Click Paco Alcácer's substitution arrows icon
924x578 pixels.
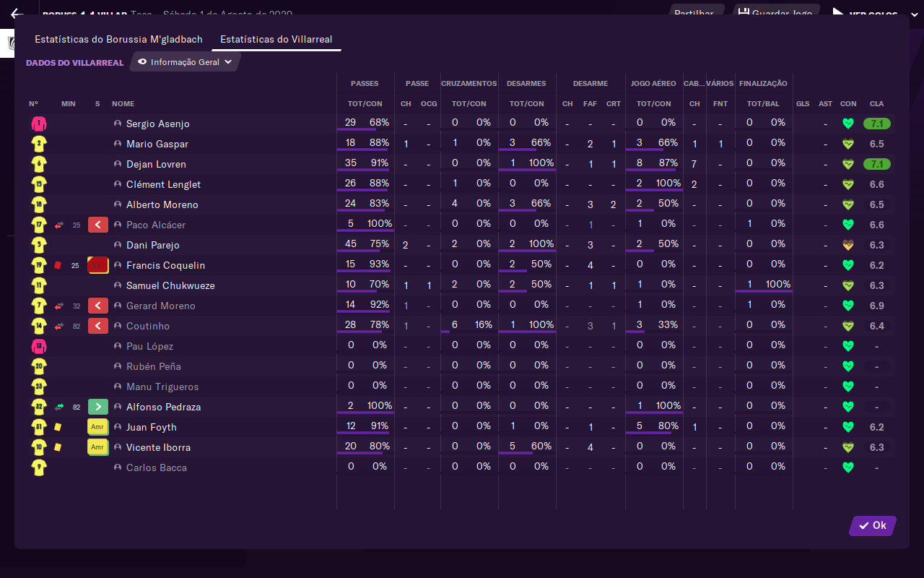click(x=59, y=225)
